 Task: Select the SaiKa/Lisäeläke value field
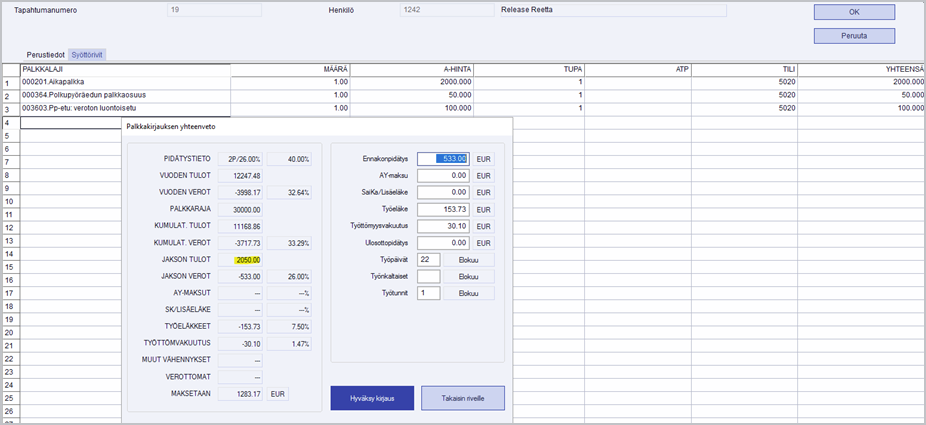(x=442, y=192)
